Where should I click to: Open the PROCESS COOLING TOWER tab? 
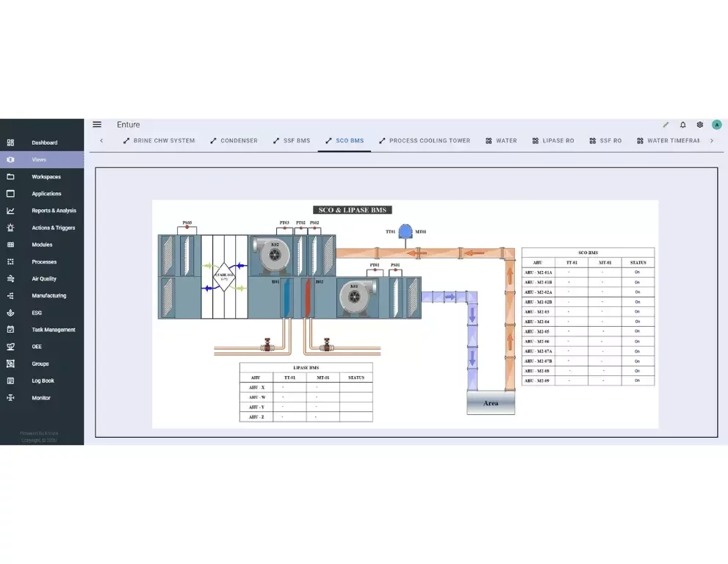[x=425, y=140]
